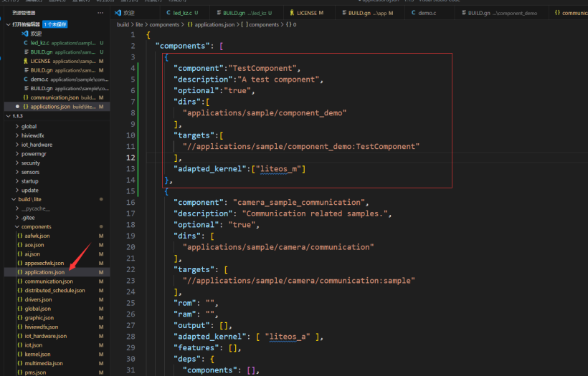
Task: Click the C icon on the demo.c tab
Action: tap(413, 13)
